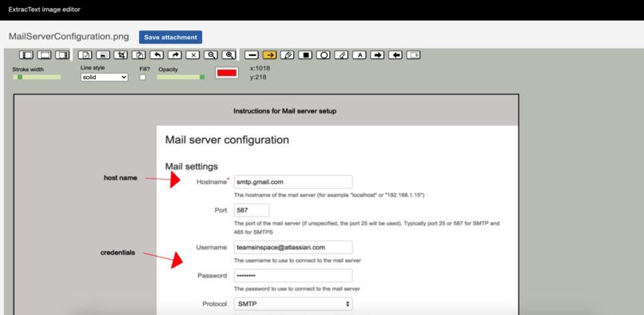
Task: Select the freehand pencil tool
Action: [x=288, y=55]
